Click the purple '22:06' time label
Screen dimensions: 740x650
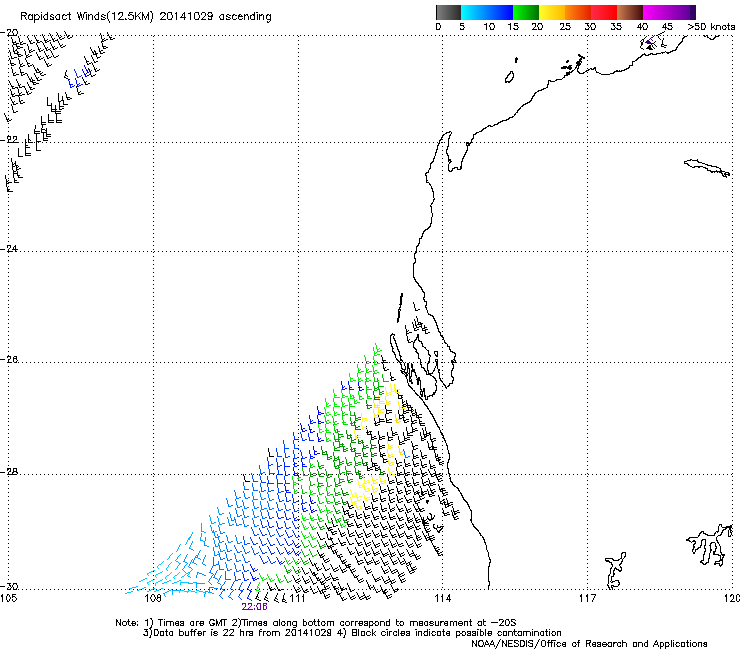pos(254,607)
